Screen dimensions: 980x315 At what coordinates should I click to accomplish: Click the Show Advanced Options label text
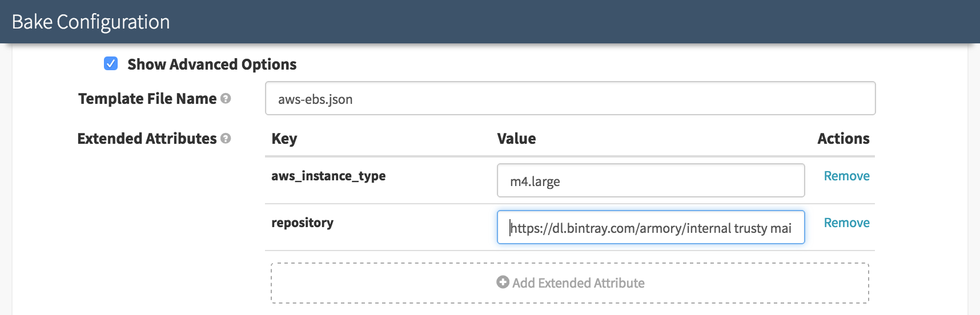click(x=212, y=64)
